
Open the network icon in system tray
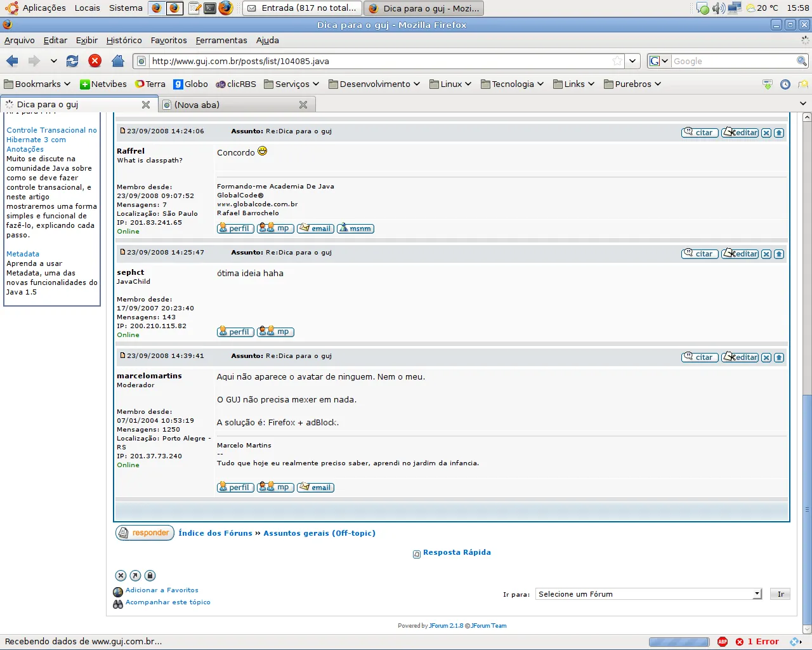point(735,8)
